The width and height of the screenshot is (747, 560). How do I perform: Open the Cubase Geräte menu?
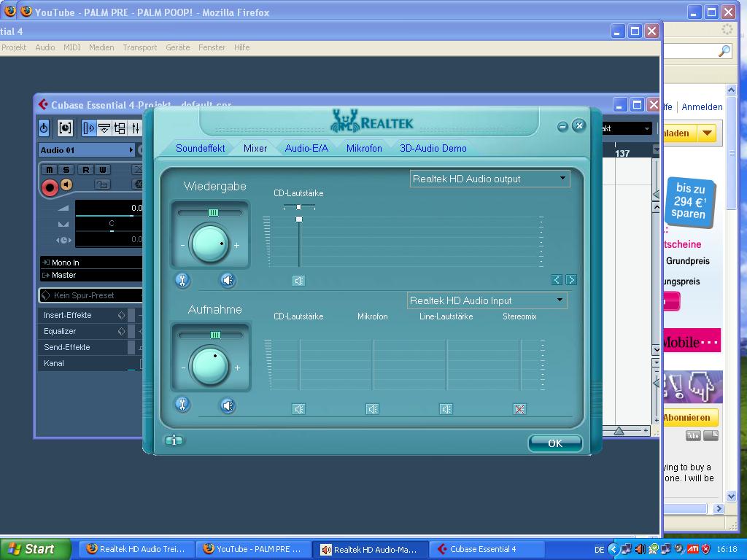(178, 47)
